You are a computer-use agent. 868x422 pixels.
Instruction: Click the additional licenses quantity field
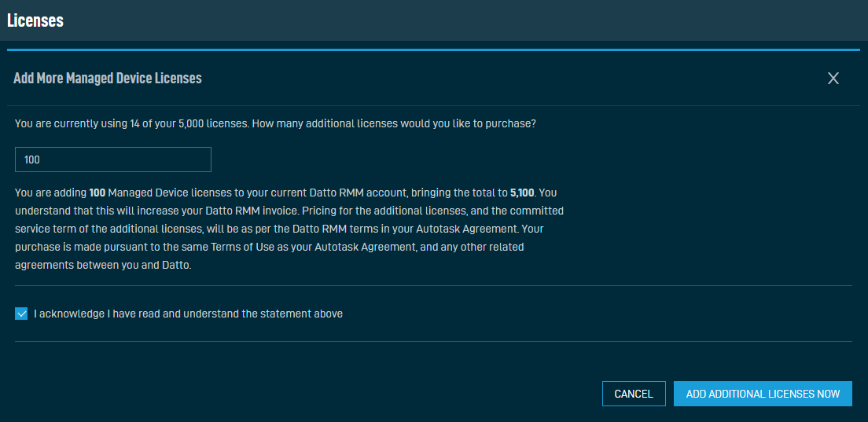tap(113, 160)
